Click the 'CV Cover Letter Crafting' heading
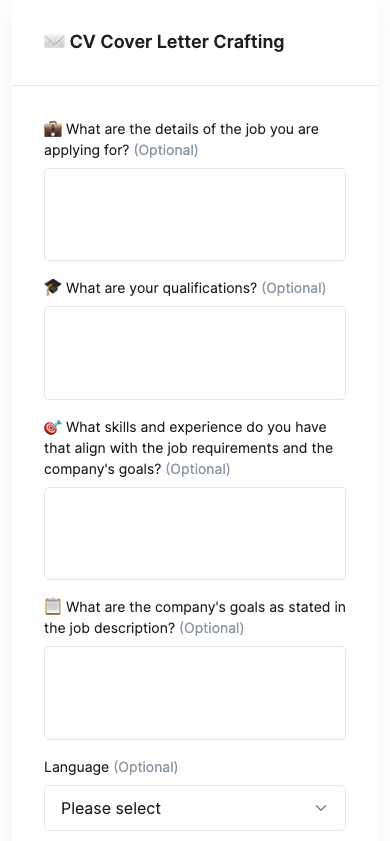The image size is (390, 841). pyautogui.click(x=177, y=42)
